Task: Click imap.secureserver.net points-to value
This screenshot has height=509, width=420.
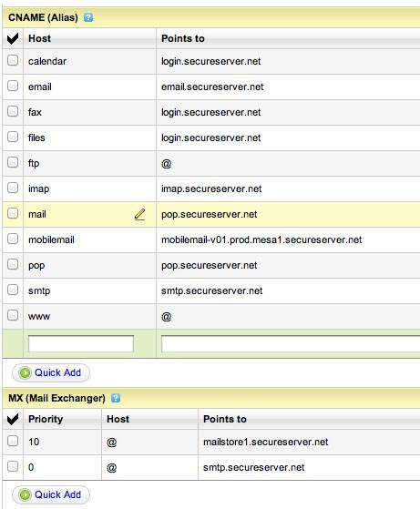Action: coord(211,188)
